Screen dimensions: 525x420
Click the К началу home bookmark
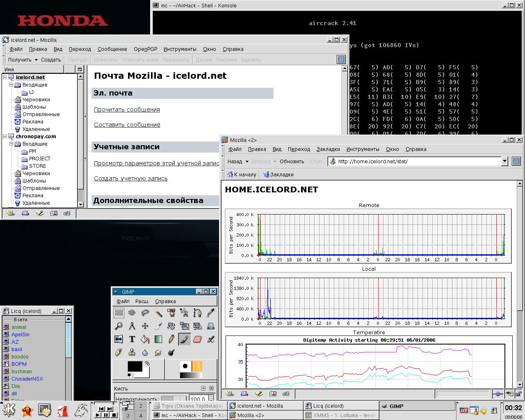[241, 174]
